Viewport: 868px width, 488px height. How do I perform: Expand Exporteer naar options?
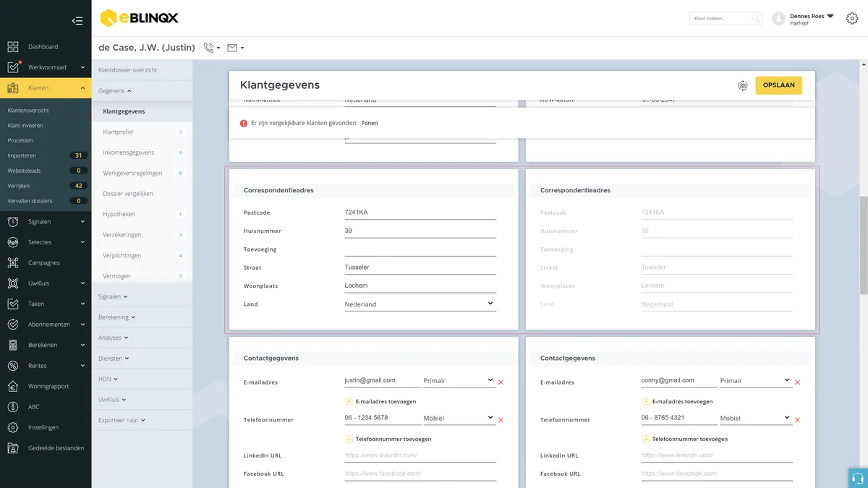tap(122, 420)
